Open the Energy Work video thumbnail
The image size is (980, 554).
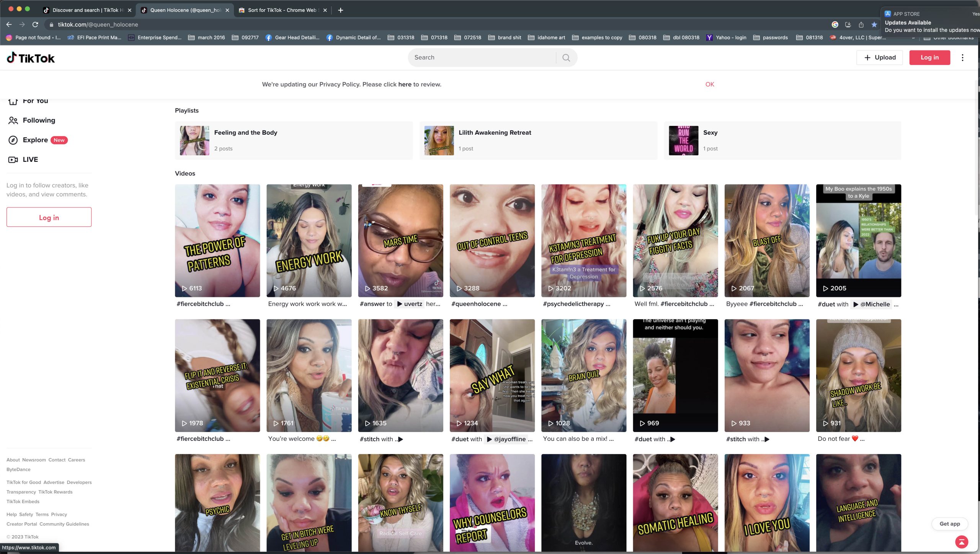tap(309, 241)
